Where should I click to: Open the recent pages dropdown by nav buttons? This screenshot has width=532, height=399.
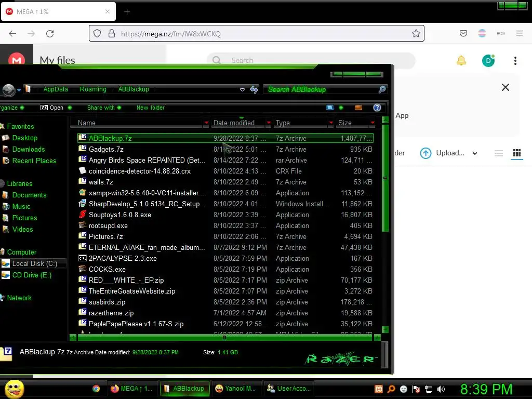19,90
